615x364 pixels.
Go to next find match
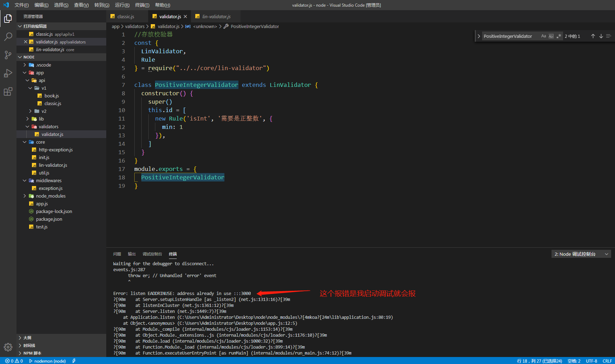[x=601, y=36]
